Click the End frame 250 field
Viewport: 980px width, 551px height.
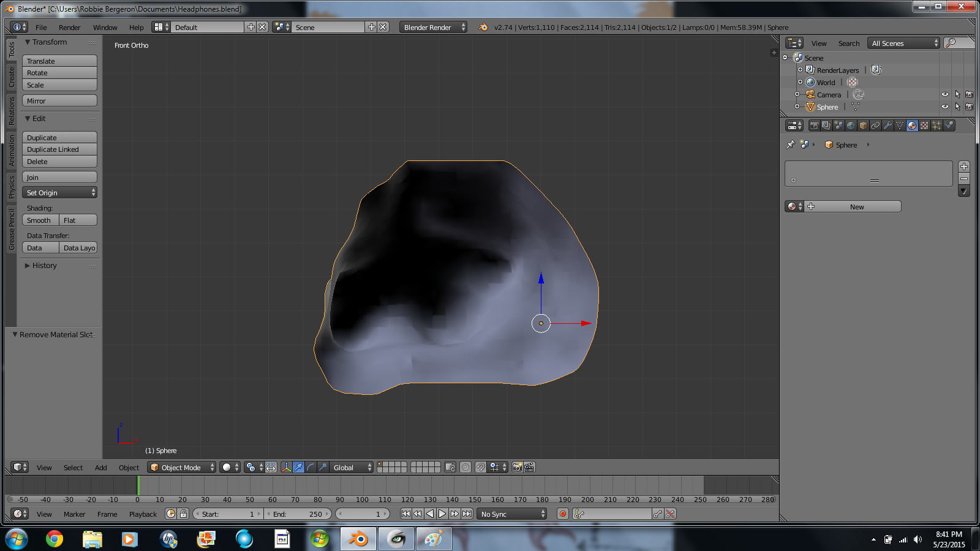point(298,514)
